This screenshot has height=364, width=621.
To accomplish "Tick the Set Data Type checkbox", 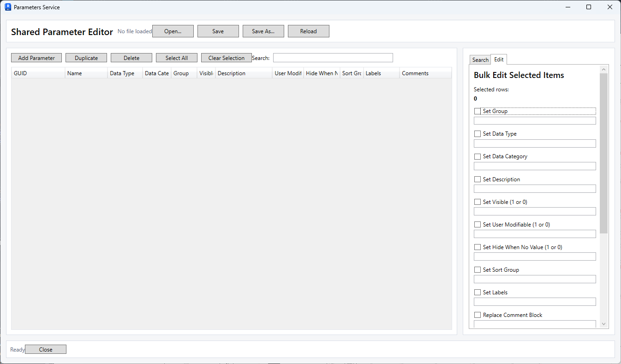I will [x=478, y=134].
